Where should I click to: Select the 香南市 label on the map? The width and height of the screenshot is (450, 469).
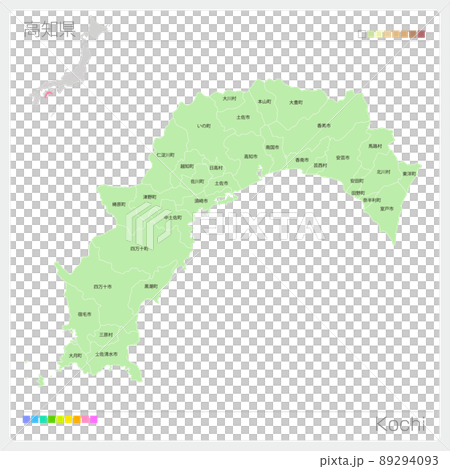302,160
